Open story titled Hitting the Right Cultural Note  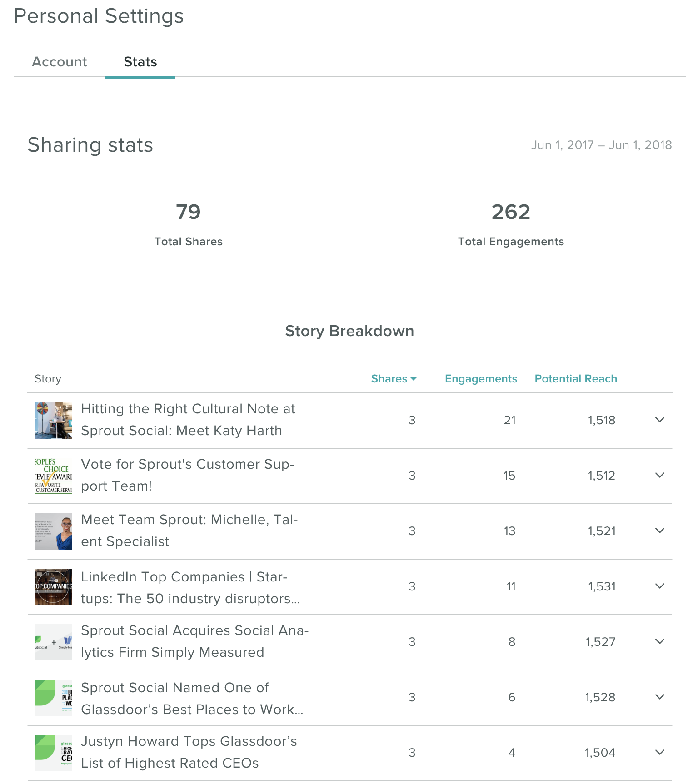tap(188, 420)
